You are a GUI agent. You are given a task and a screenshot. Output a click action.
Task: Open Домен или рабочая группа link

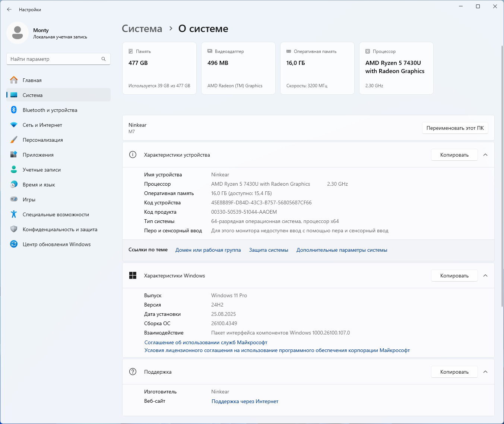[x=208, y=250]
